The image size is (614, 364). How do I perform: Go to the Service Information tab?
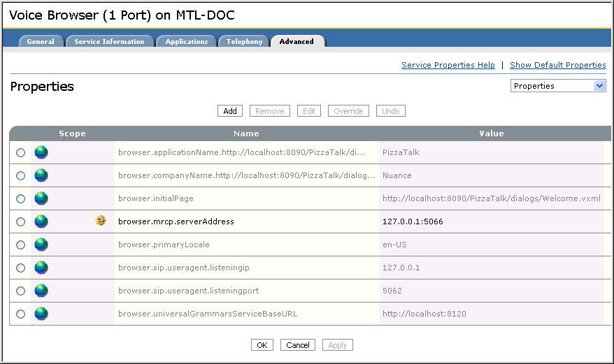(109, 42)
